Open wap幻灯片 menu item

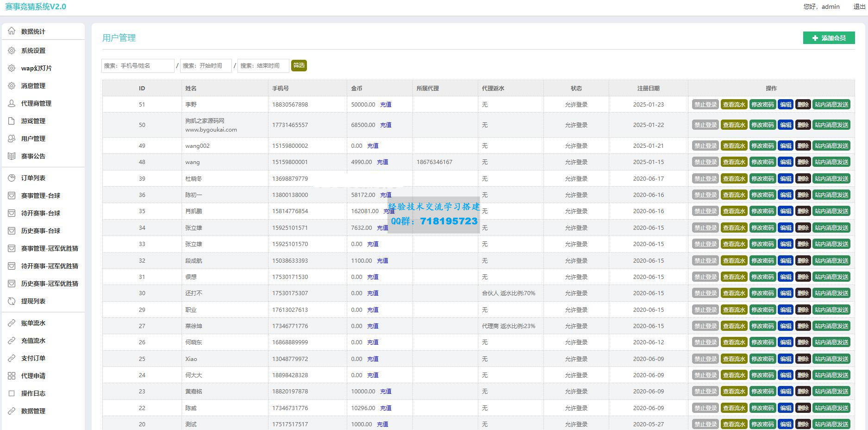(x=36, y=68)
